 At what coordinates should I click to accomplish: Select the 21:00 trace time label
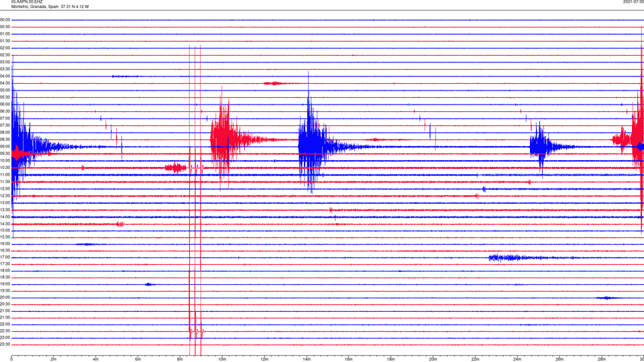coord(5,311)
